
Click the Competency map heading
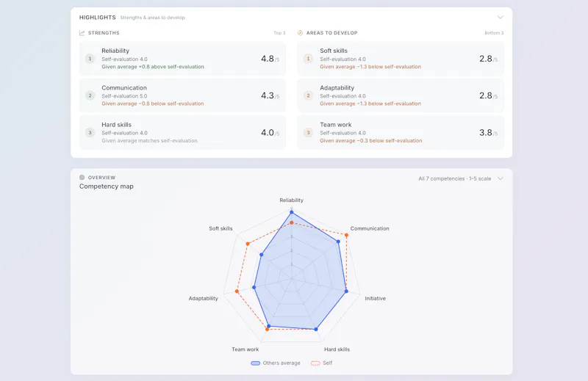tap(106, 186)
